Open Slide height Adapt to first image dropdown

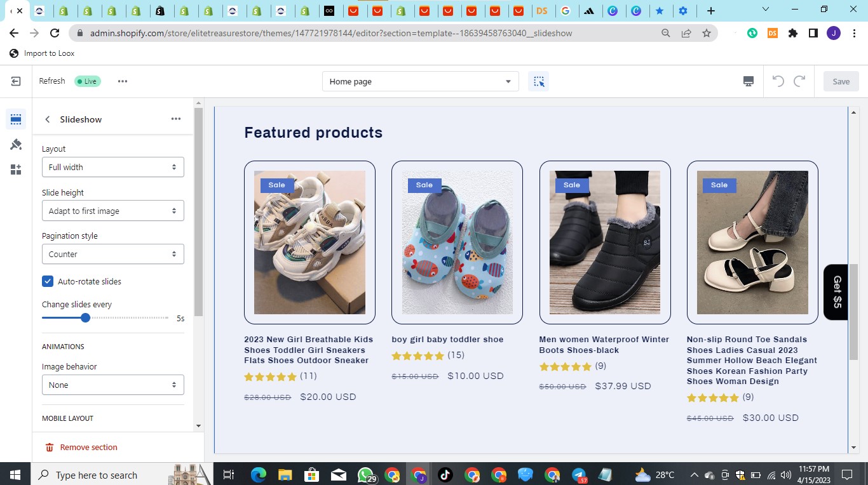pyautogui.click(x=113, y=211)
